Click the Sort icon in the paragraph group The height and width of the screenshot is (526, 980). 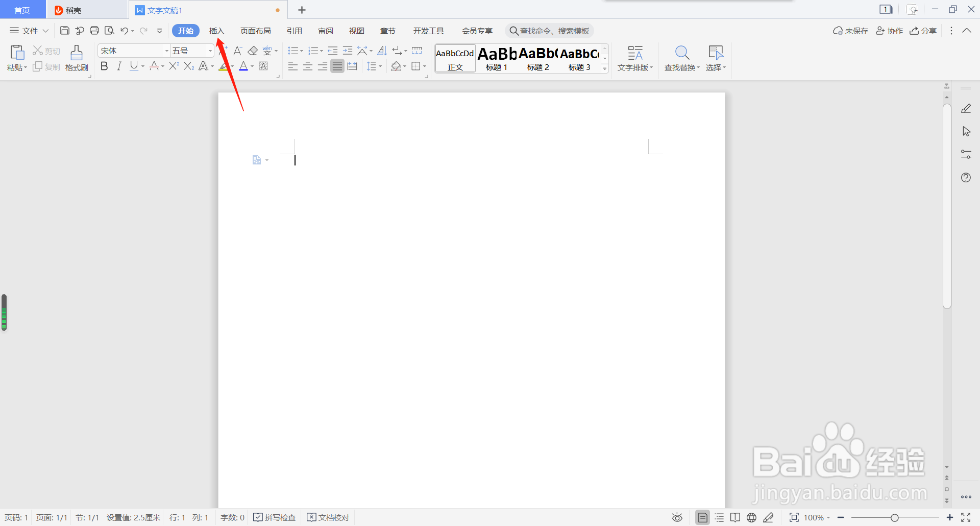click(x=382, y=51)
